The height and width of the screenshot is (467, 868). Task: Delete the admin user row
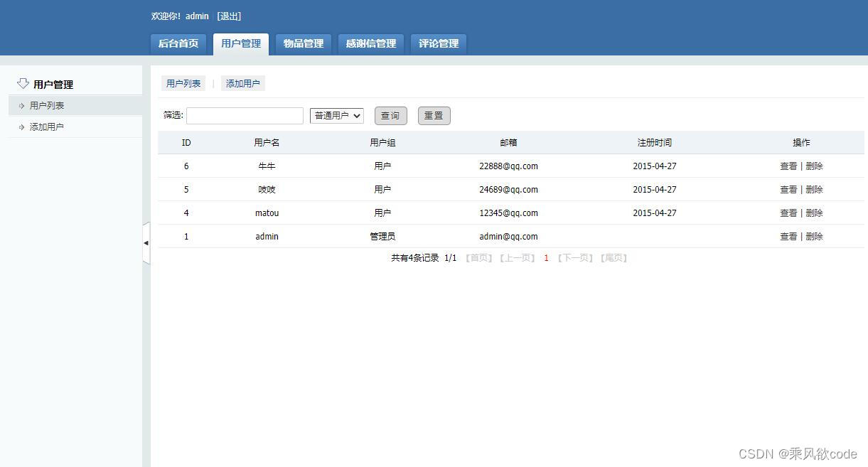(x=814, y=237)
